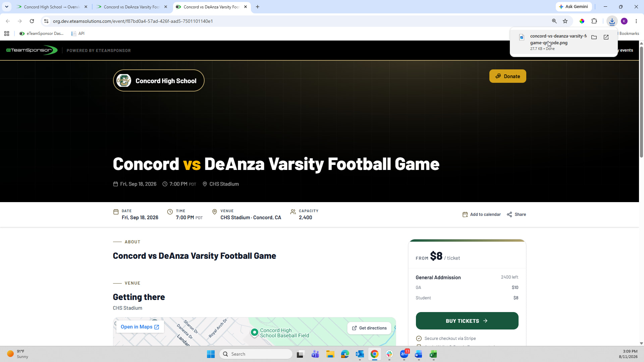
Task: Click Get directions on the map
Action: pyautogui.click(x=369, y=328)
